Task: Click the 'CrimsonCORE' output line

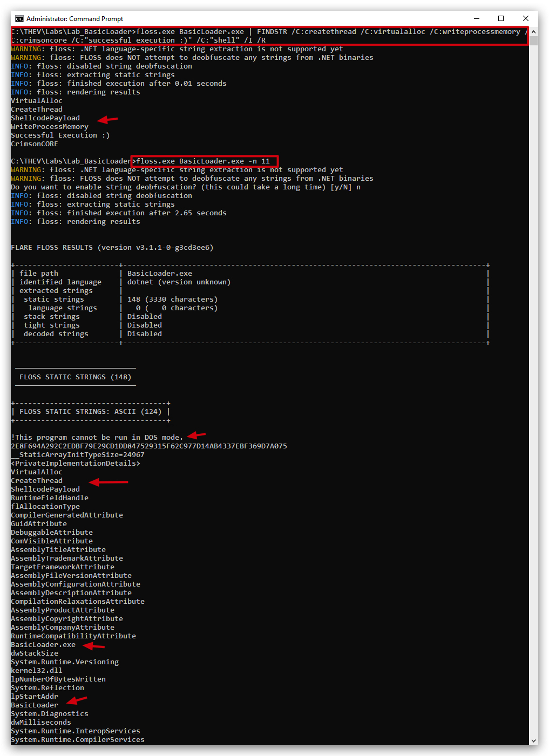Action: pyautogui.click(x=35, y=144)
